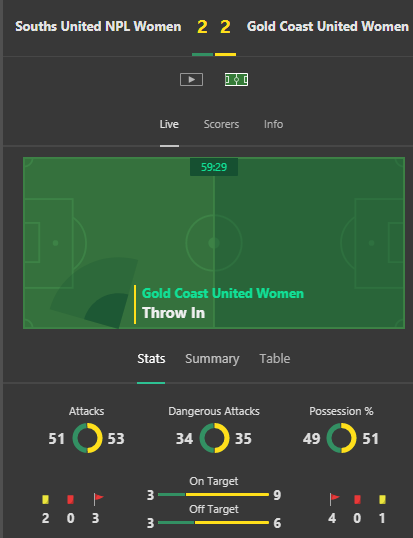Click Gold Coast corner flag icon

334,499
